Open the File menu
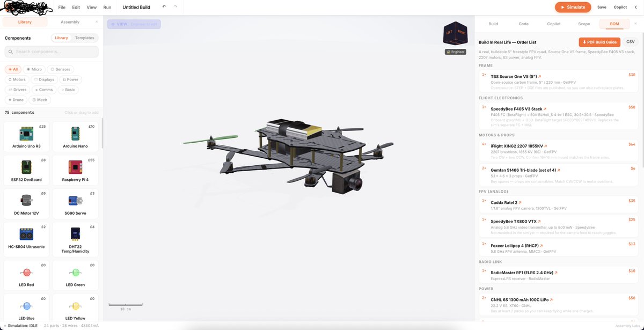Image resolution: width=644 pixels, height=330 pixels. coord(62,8)
